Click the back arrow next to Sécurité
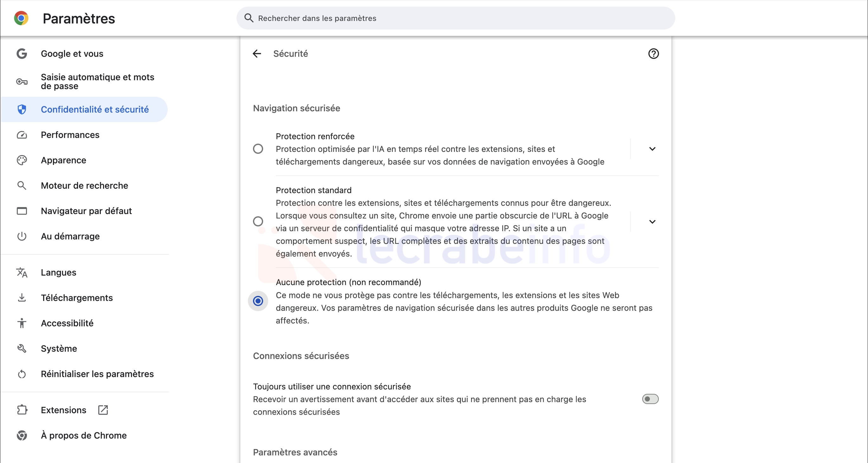This screenshot has width=868, height=463. tap(257, 54)
